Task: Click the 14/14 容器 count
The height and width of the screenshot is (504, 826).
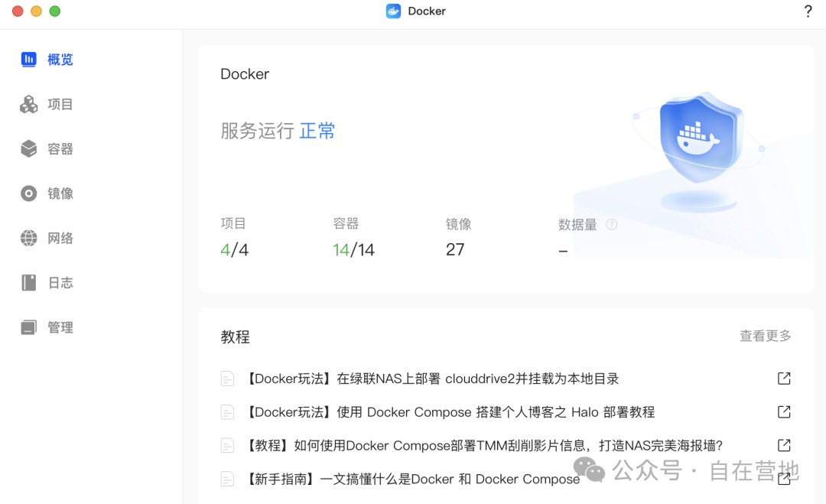Action: pos(353,249)
